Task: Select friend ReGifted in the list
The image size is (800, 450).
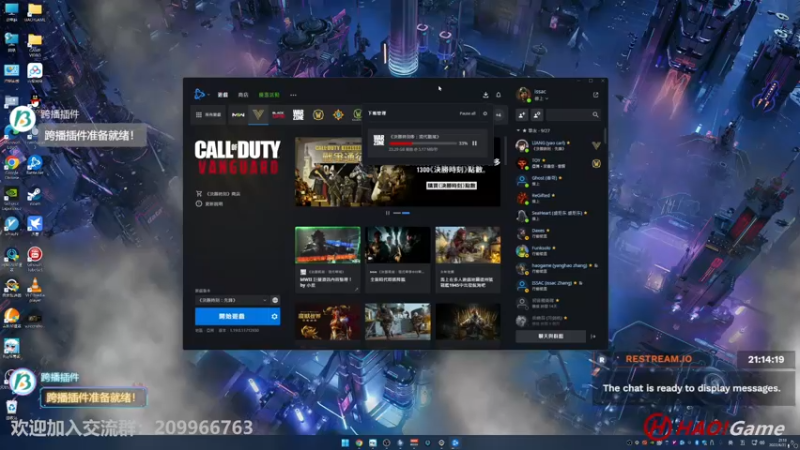Action: (558, 198)
